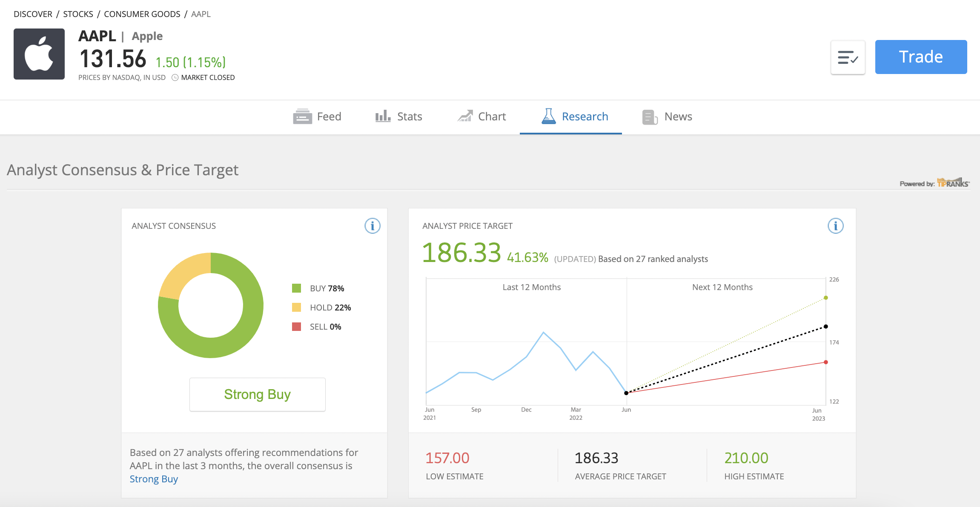Click the MARKET CLOSED status text
The image size is (980, 507).
coord(208,77)
